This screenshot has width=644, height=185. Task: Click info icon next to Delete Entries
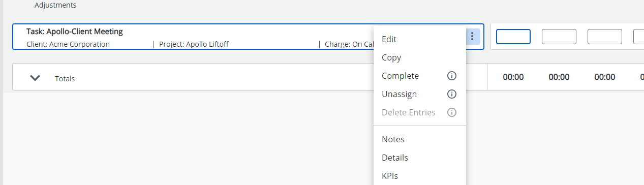[451, 112]
